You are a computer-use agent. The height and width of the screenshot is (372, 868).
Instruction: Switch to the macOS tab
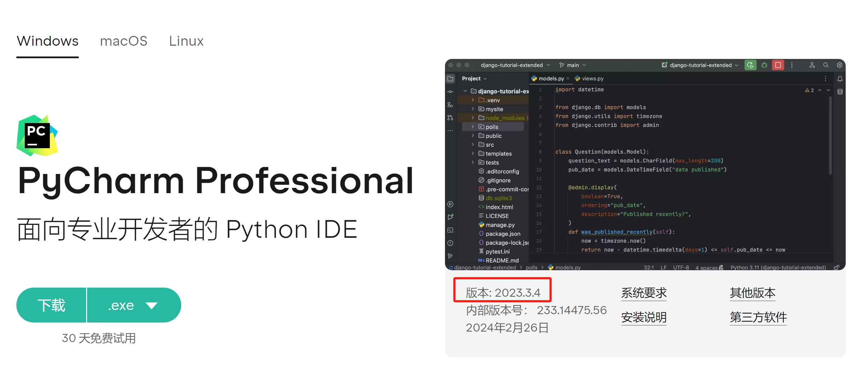point(124,41)
